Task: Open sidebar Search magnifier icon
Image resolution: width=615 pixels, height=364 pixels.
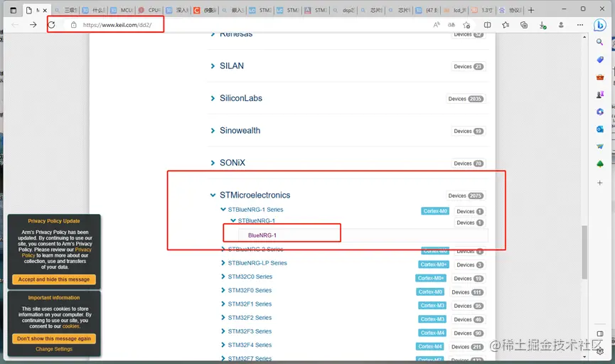Action: [599, 42]
